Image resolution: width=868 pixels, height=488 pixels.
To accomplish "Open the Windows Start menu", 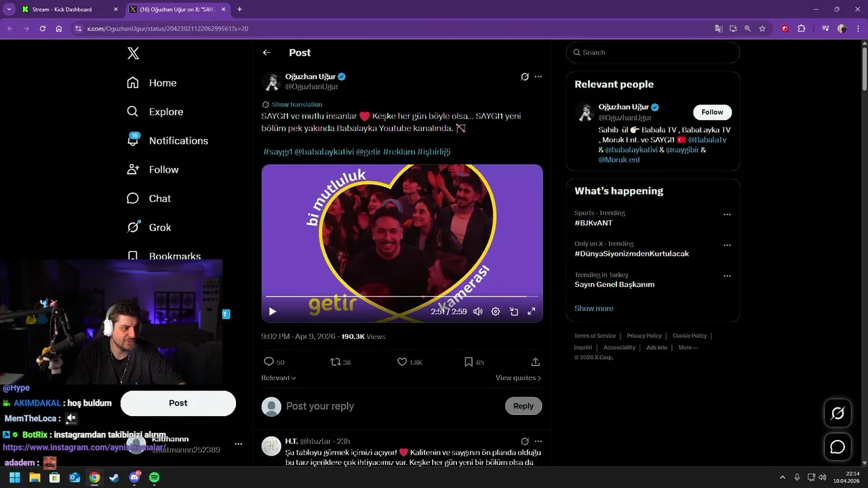I will coord(14,478).
